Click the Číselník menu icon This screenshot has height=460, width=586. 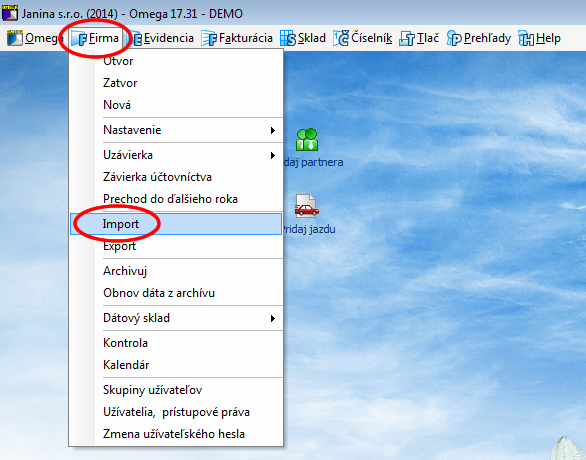[x=341, y=38]
